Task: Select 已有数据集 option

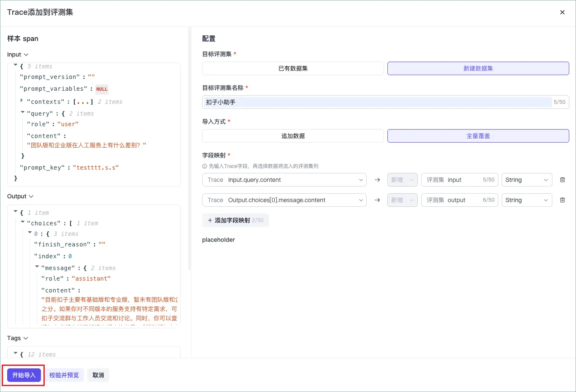Action: (x=293, y=68)
